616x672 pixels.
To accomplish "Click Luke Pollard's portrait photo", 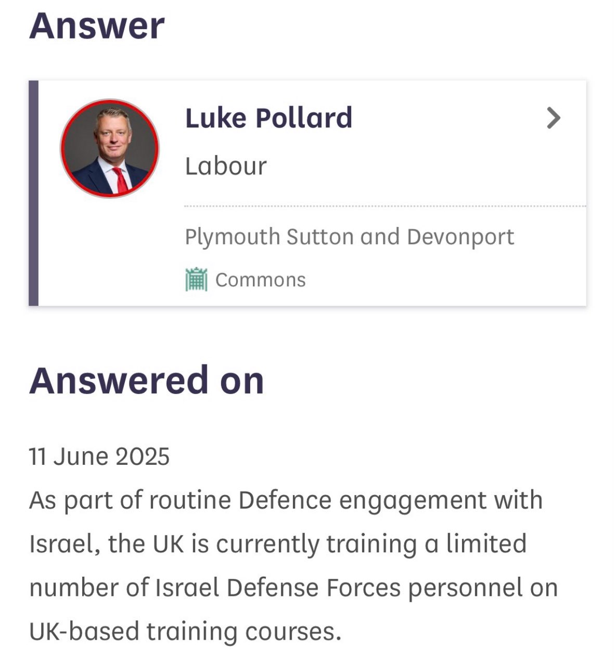I will (x=110, y=148).
